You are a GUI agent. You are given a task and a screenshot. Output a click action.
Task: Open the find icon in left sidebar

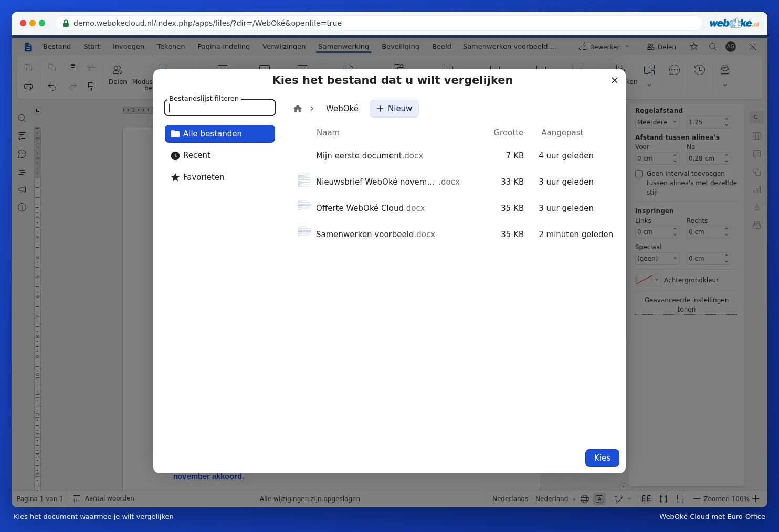22,119
